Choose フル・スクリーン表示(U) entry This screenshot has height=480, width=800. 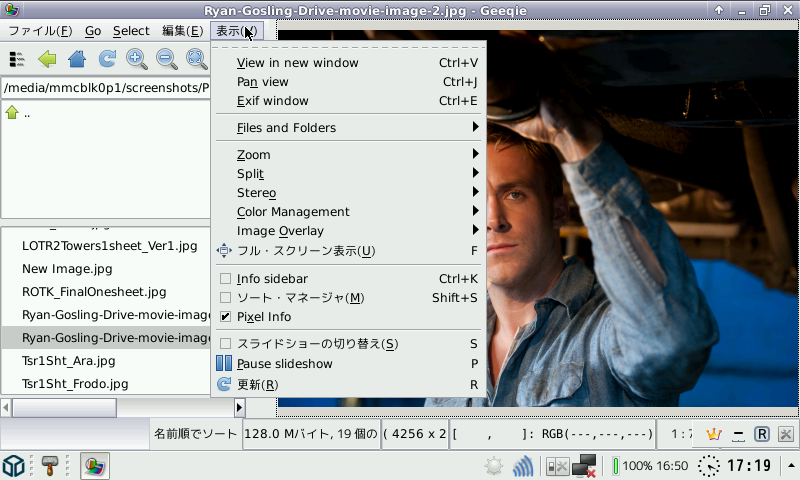click(x=348, y=250)
